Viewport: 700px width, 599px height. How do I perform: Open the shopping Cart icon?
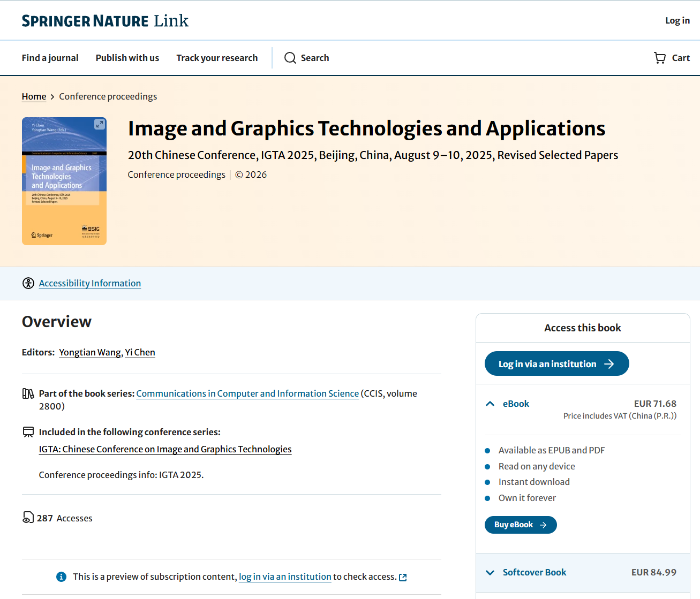[x=660, y=58]
